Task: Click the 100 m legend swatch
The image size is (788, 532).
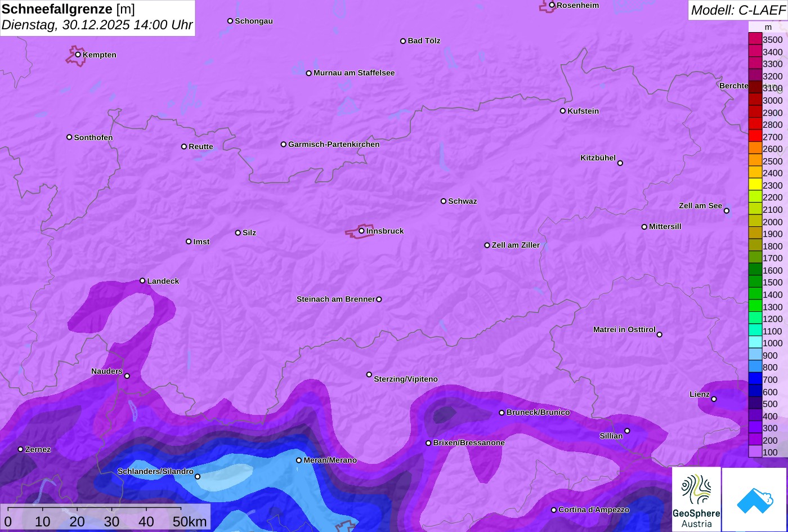Action: (755, 452)
